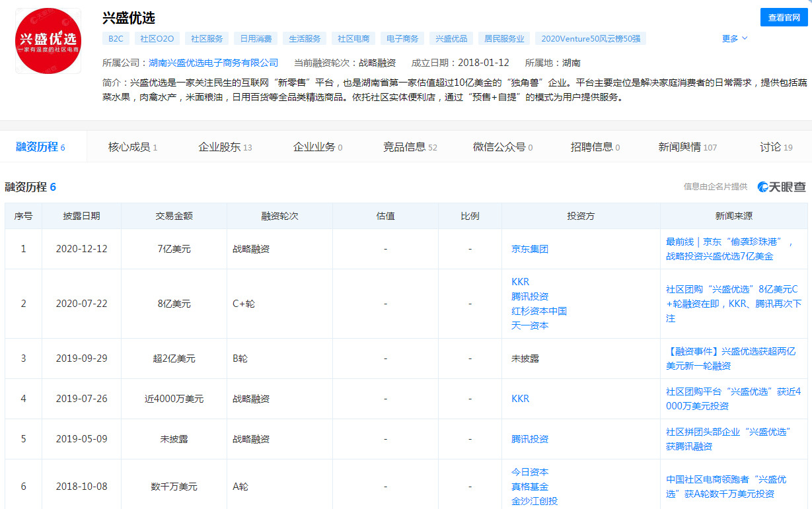Open news about 8亿美元C+轮融资
Image resolution: width=812 pixels, height=509 pixels.
(x=733, y=304)
